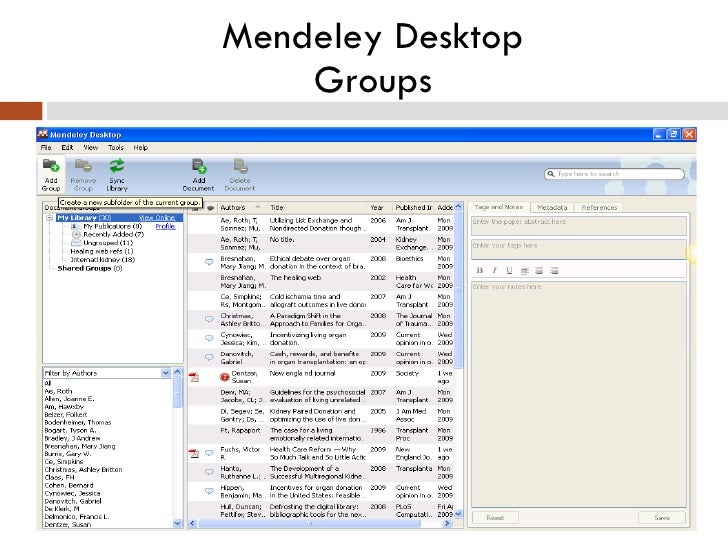Sort by the Published In column header
728x546 pixels.
click(x=414, y=208)
